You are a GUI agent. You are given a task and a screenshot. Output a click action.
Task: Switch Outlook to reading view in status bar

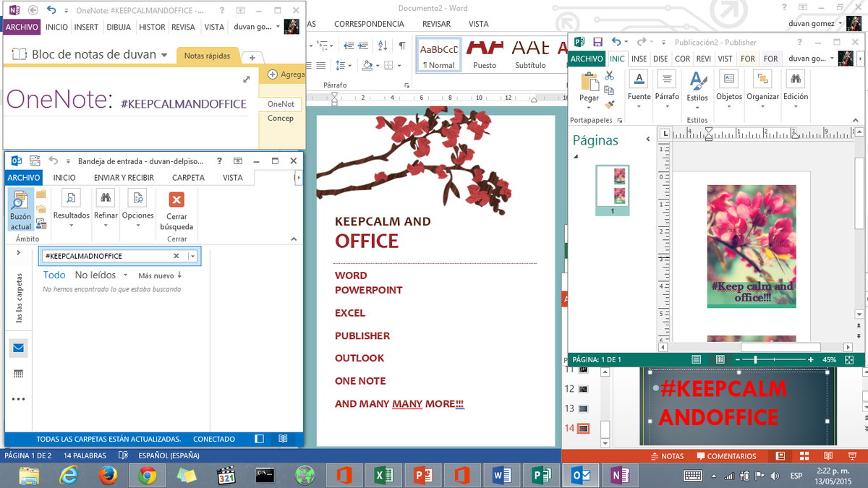point(283,439)
